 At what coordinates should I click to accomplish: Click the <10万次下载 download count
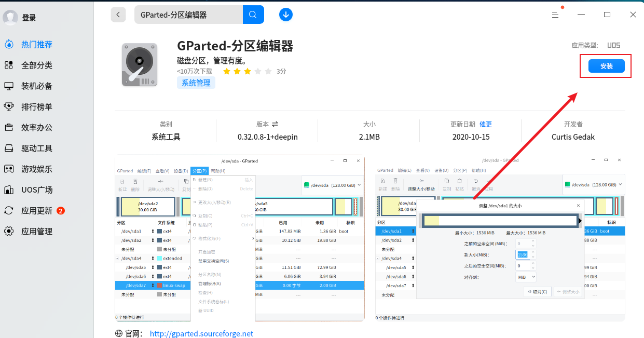[x=195, y=71]
